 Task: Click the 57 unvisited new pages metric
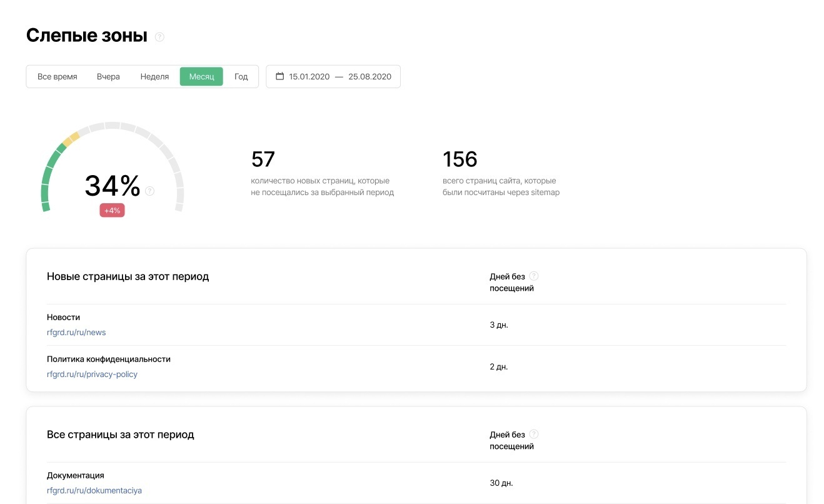click(x=263, y=159)
